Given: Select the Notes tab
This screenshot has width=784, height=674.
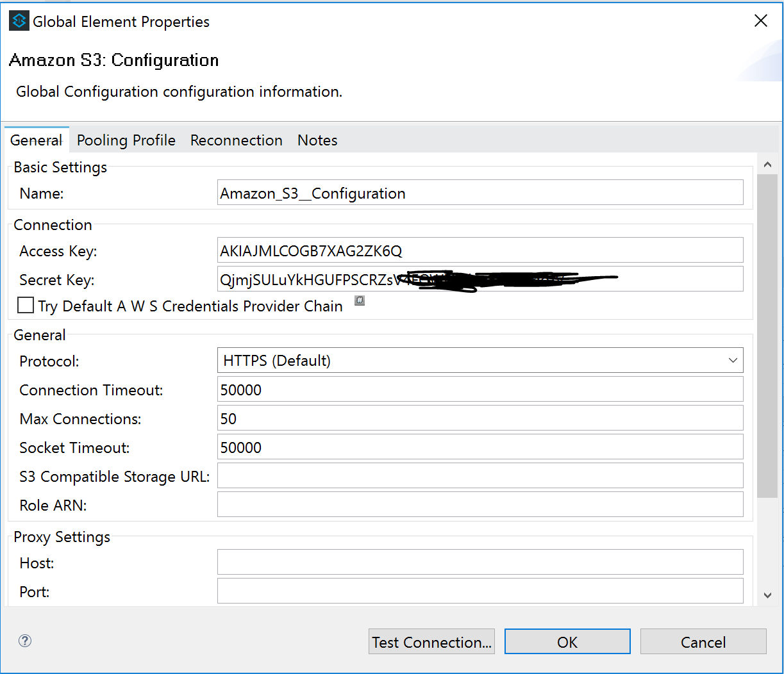Looking at the screenshot, I should click(x=317, y=140).
